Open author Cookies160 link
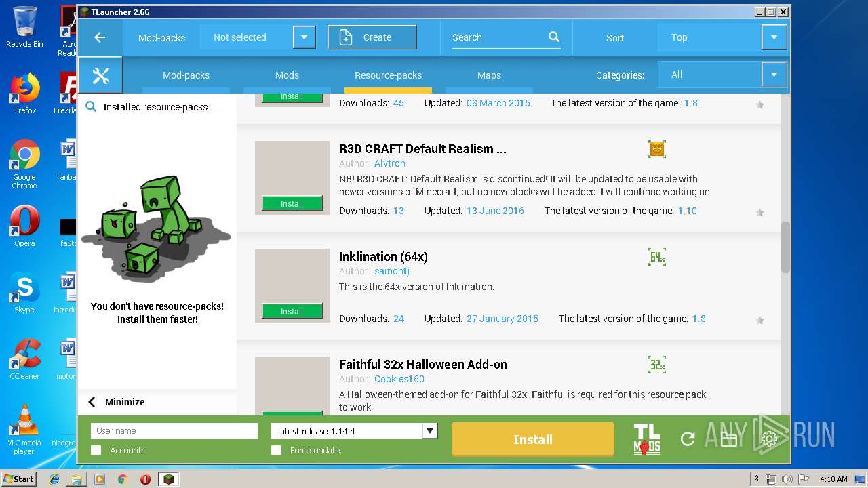868x488 pixels. (x=399, y=379)
